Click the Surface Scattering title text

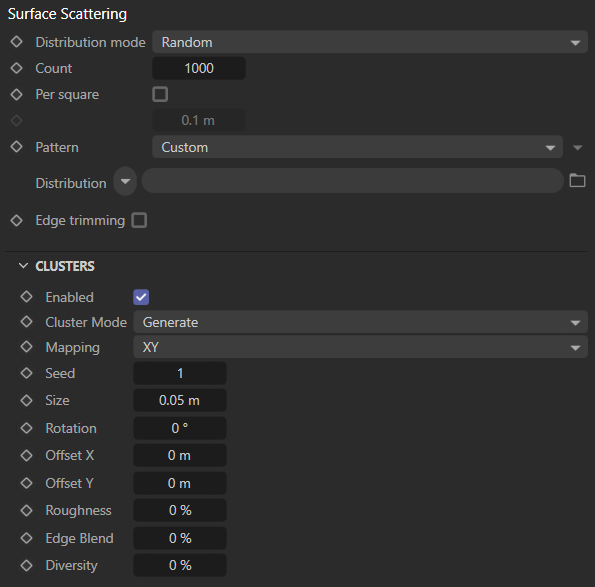[x=67, y=14]
